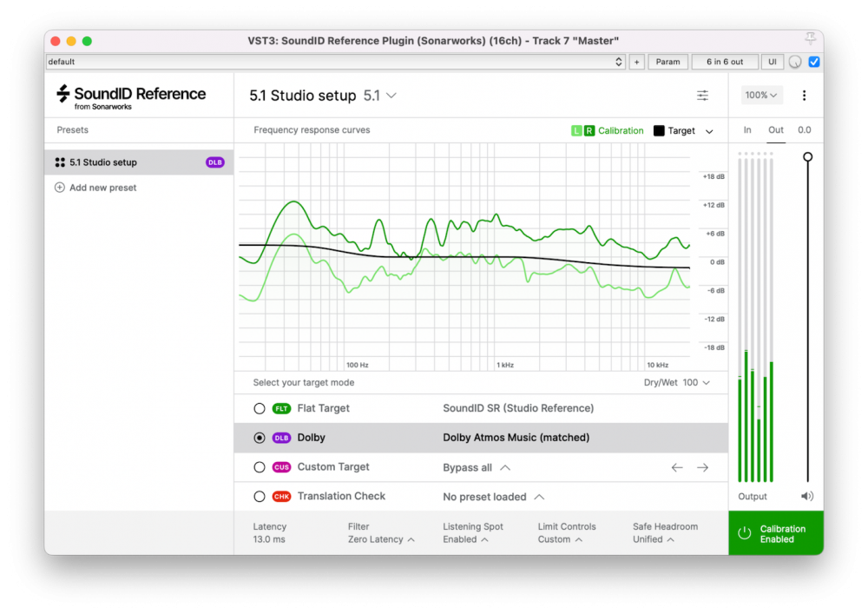
Task: Mute output with the speaker icon
Action: click(807, 497)
